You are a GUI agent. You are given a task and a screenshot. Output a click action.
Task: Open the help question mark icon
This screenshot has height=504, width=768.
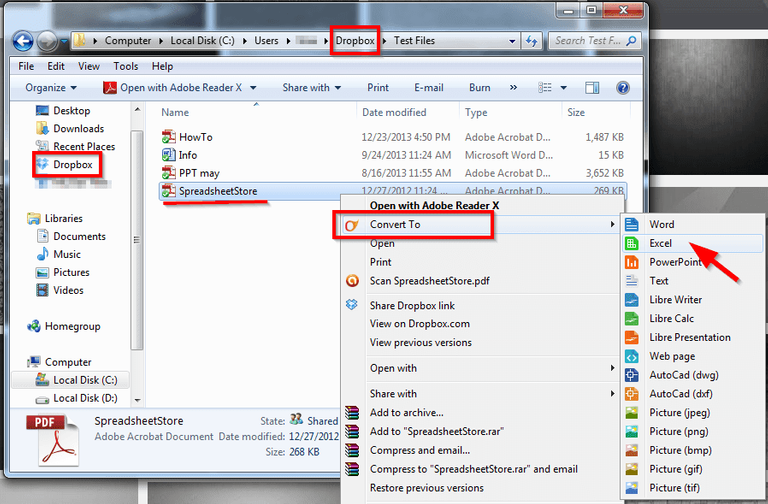(623, 88)
